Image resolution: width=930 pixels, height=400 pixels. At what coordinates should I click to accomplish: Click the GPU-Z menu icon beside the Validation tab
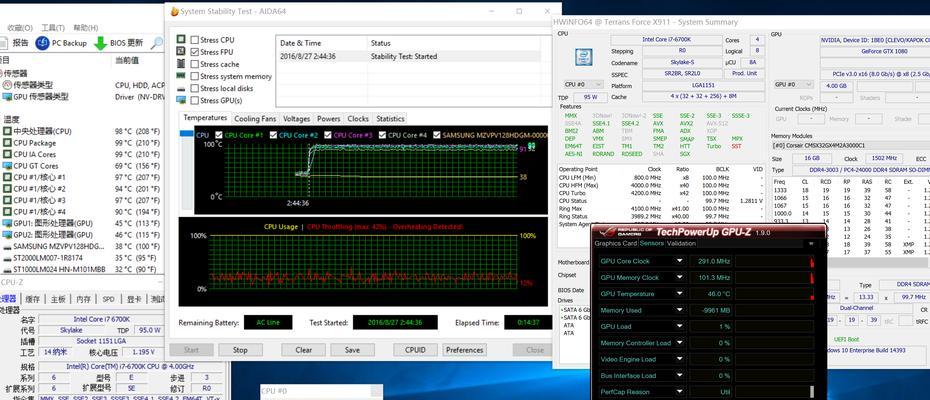point(811,243)
